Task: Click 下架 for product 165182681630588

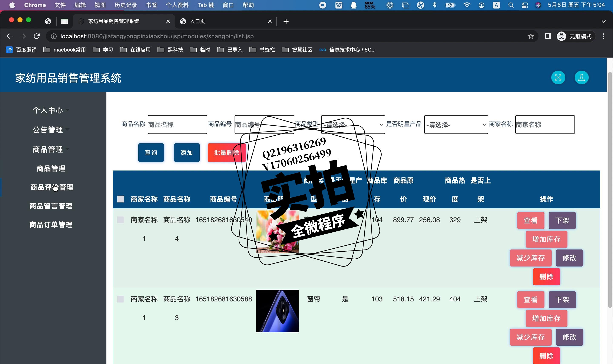Action: click(x=562, y=300)
